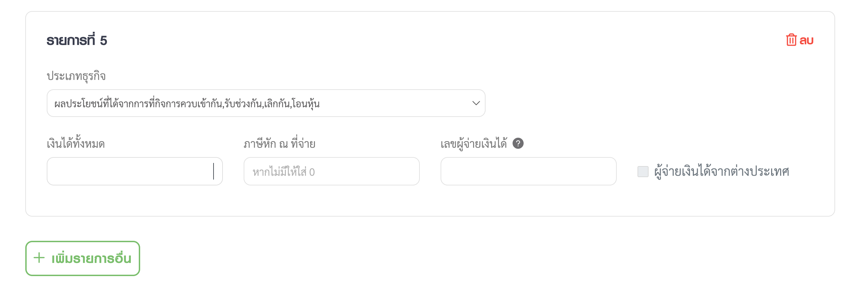Click the red trash can icon
The height and width of the screenshot is (292, 868).
(x=791, y=40)
